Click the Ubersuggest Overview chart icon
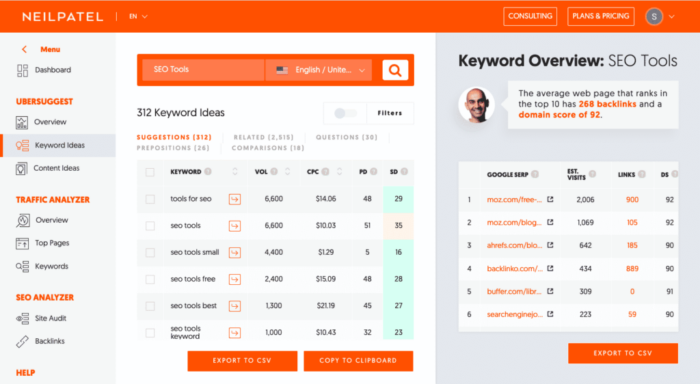700x384 pixels. click(x=22, y=122)
